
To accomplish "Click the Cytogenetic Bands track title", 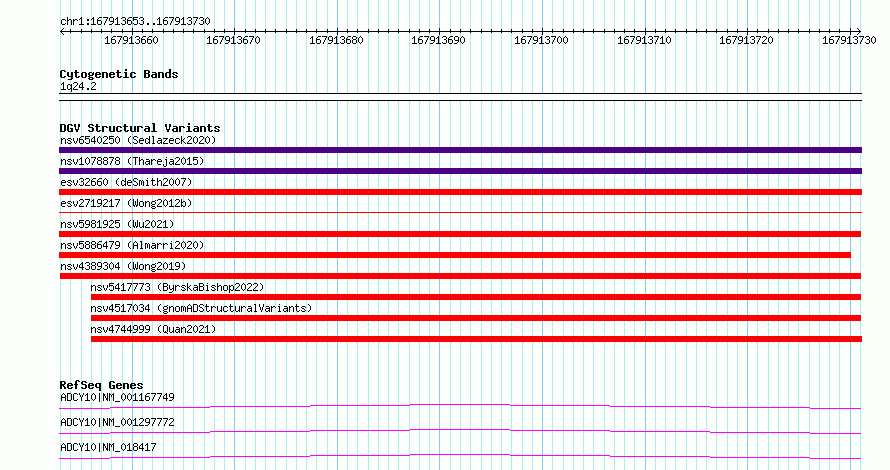I will click(119, 74).
